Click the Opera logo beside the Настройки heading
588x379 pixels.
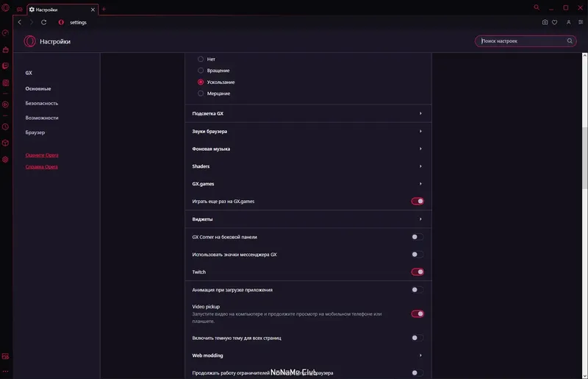point(29,41)
